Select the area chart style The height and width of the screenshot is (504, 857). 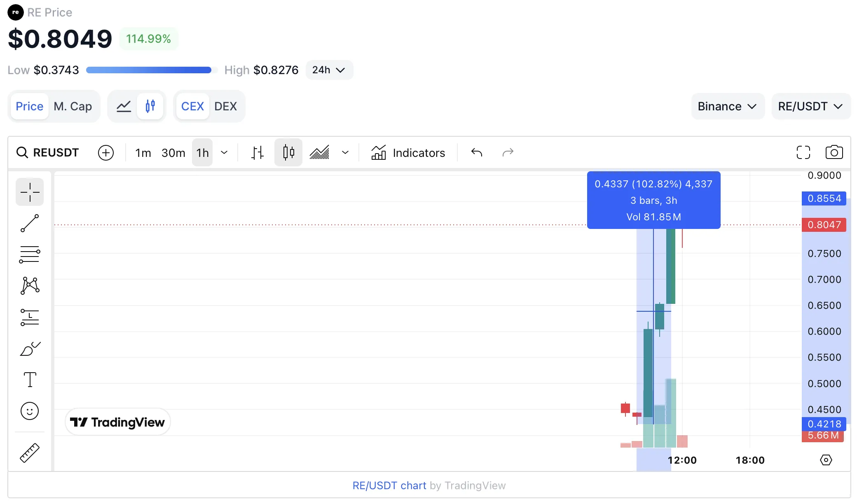(x=320, y=153)
